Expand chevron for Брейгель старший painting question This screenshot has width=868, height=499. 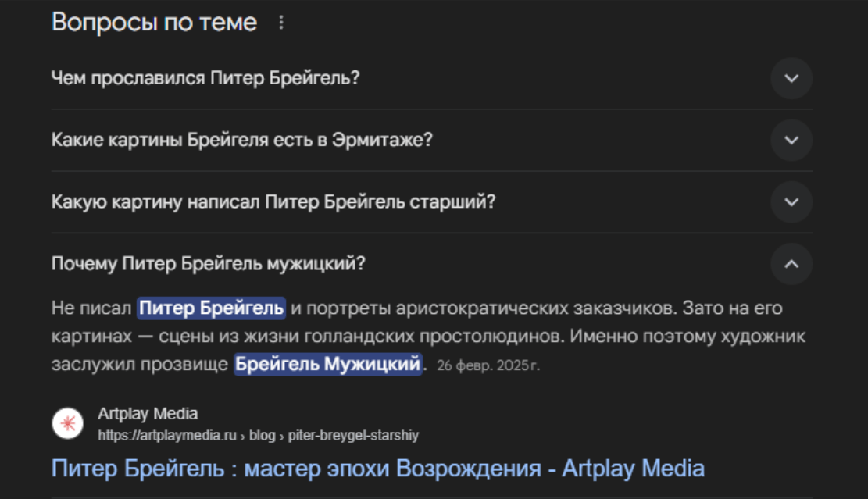pos(791,202)
